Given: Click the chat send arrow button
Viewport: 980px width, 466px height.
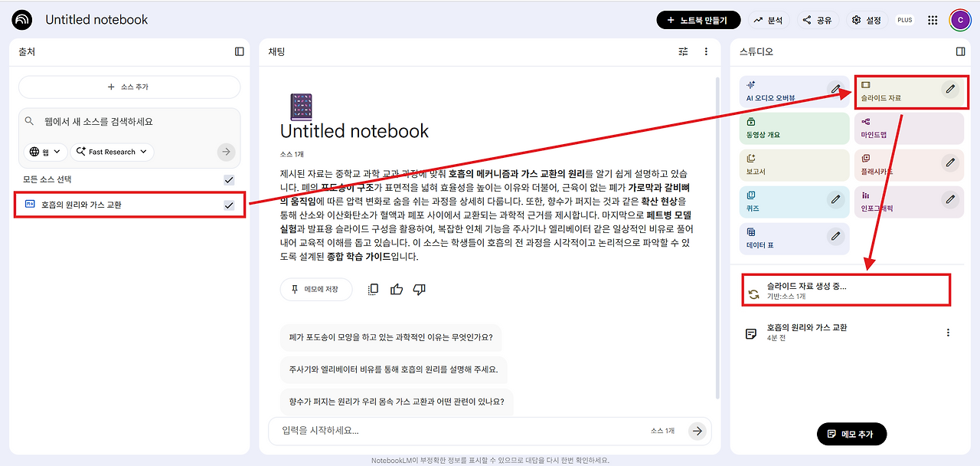Looking at the screenshot, I should pyautogui.click(x=697, y=431).
